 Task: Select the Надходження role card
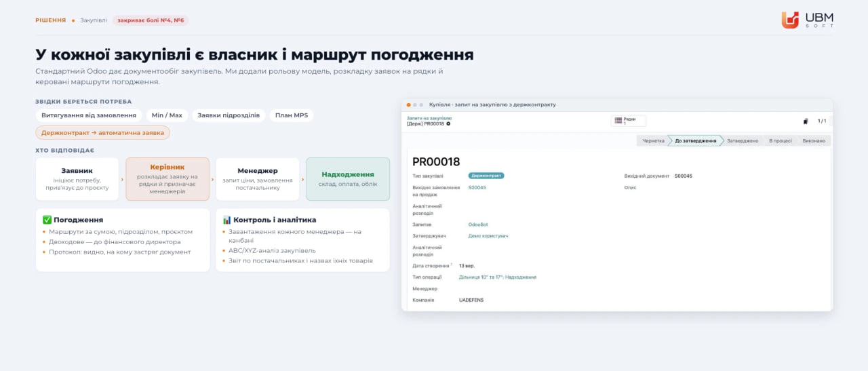348,179
